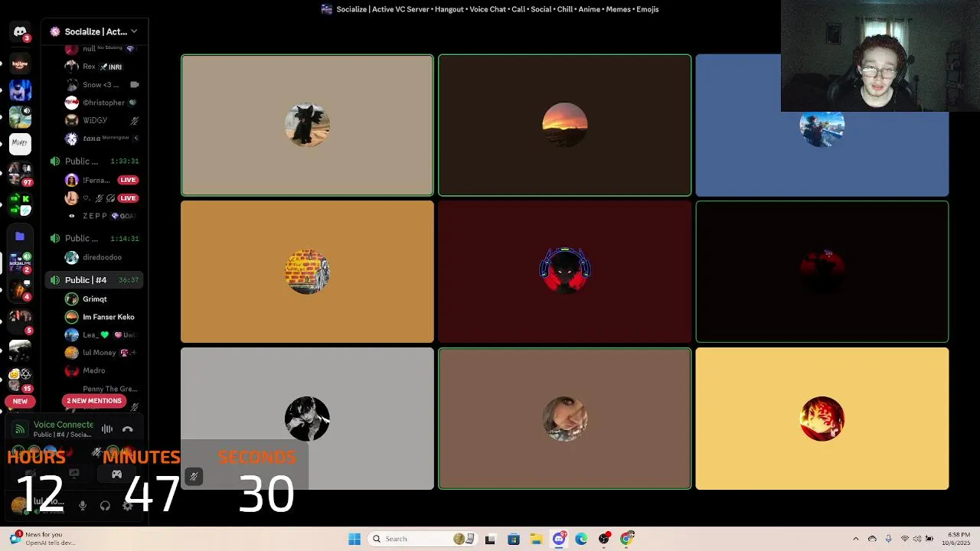Collapse the blue server folder icon
This screenshot has width=980, height=551.
20,236
